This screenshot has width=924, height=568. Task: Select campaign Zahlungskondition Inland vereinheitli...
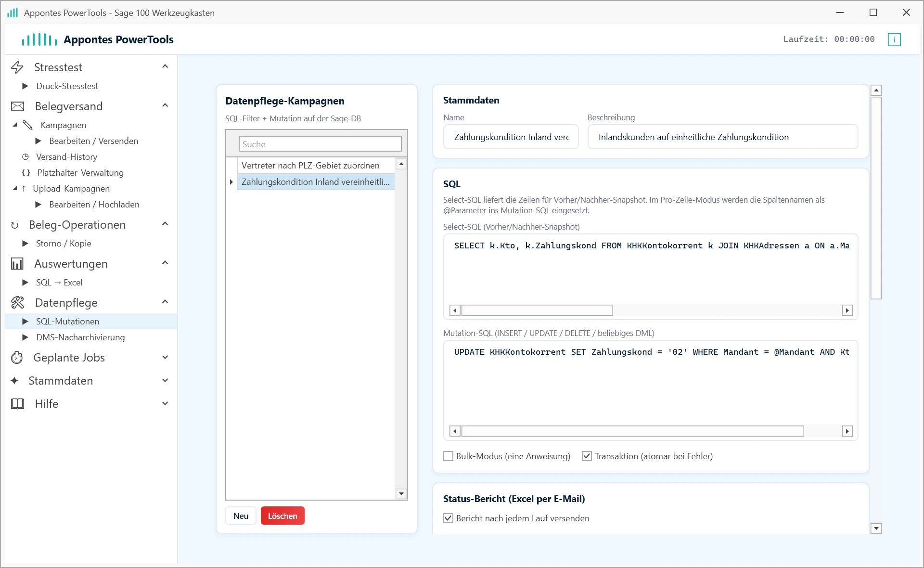(316, 182)
